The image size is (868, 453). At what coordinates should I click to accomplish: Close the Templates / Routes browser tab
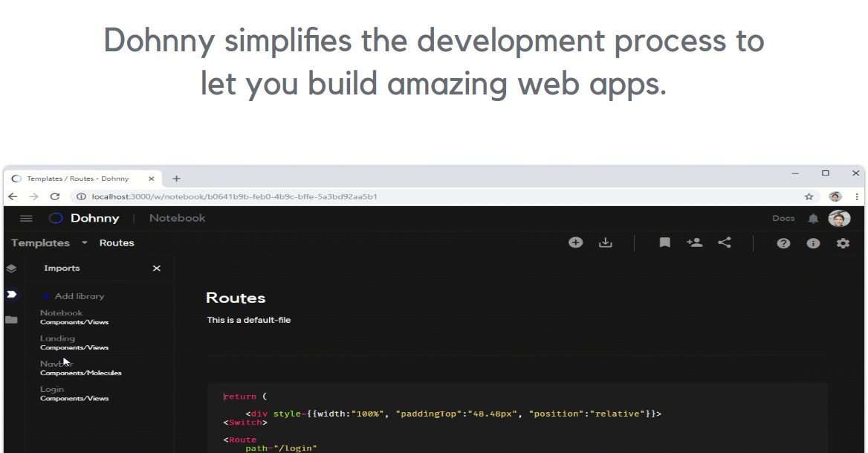pos(151,179)
